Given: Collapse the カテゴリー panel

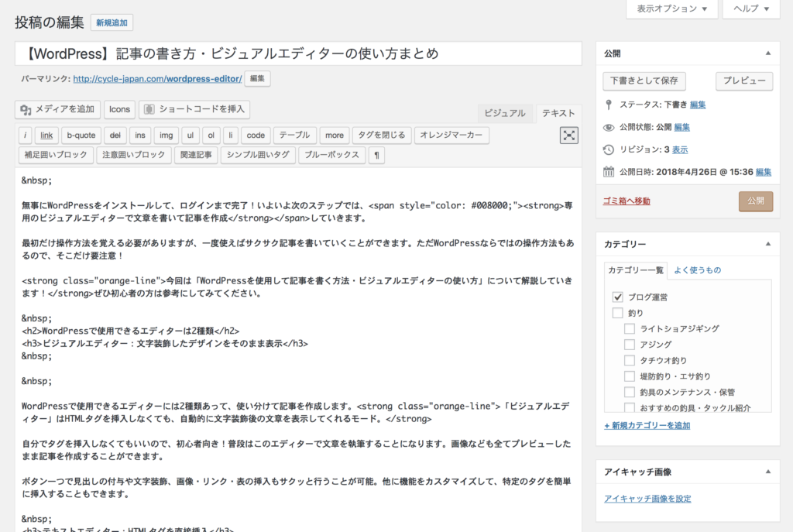Looking at the screenshot, I should pos(767,244).
